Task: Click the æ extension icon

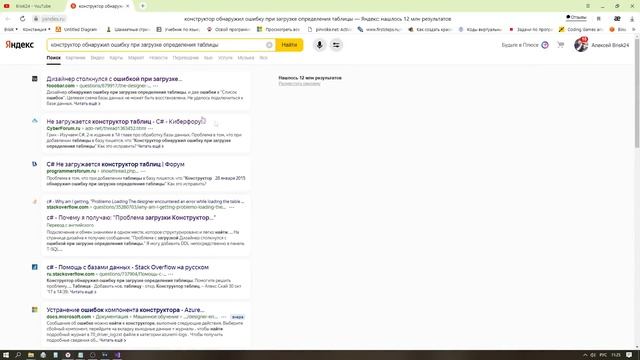Action: click(x=617, y=19)
